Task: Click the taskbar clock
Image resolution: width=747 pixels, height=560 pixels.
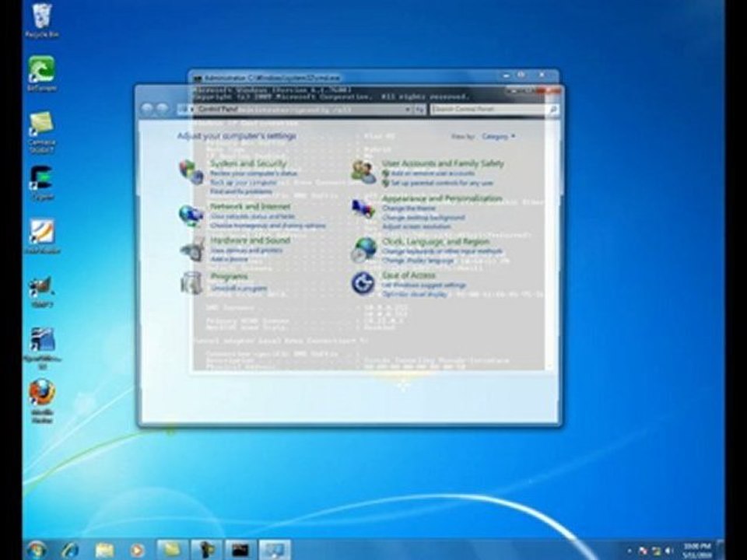Action: 697,551
